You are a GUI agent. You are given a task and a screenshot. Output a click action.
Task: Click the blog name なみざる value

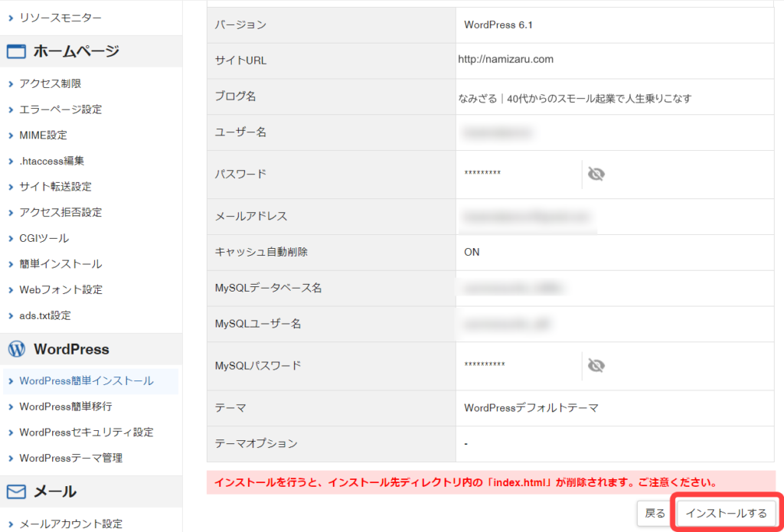(574, 99)
